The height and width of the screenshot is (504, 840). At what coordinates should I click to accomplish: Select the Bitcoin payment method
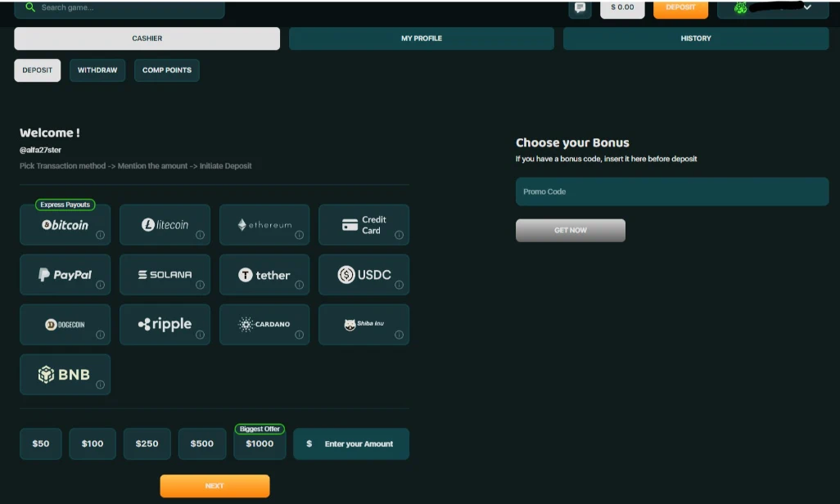65,224
